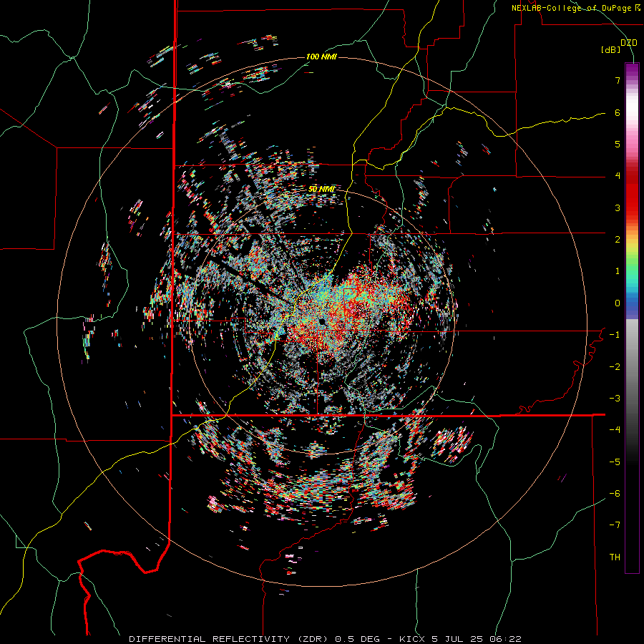Click the Differential Reflectivity caption at the bottom
Screen dimensions: 644x644
pyautogui.click(x=325, y=639)
